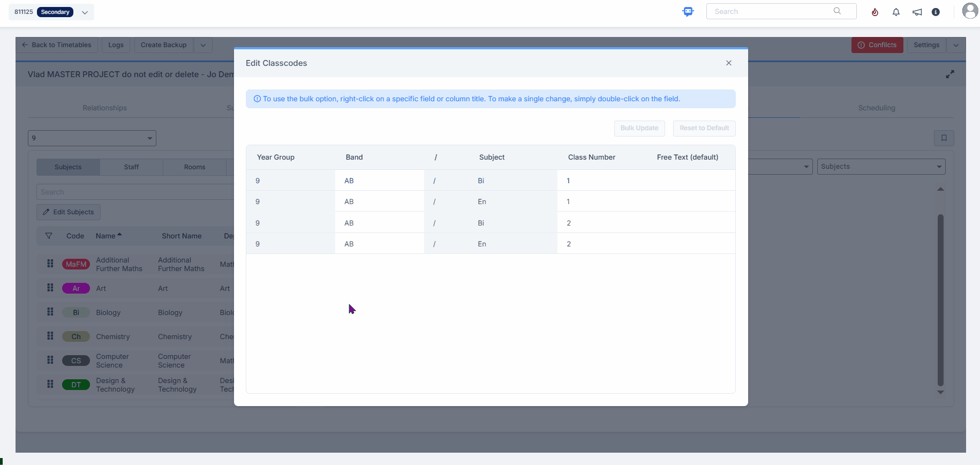Click the megaphone announcements icon
Screen dimensions: 980x465
(917, 12)
